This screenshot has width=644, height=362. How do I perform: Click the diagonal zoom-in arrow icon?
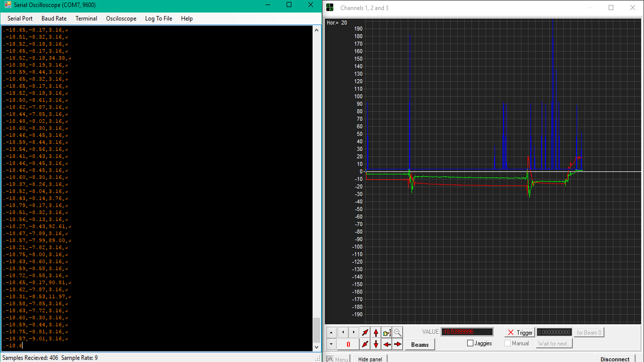coord(364,332)
